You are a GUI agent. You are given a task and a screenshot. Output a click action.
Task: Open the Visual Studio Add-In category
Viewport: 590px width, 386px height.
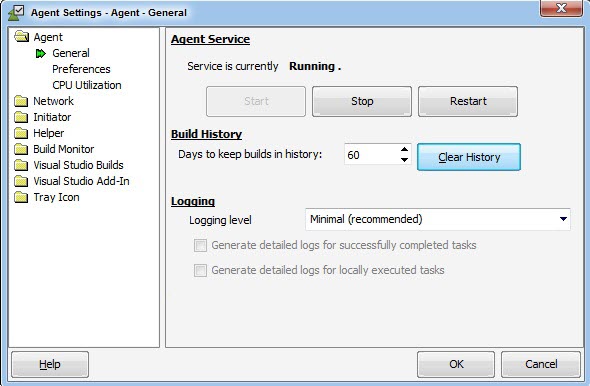(81, 181)
